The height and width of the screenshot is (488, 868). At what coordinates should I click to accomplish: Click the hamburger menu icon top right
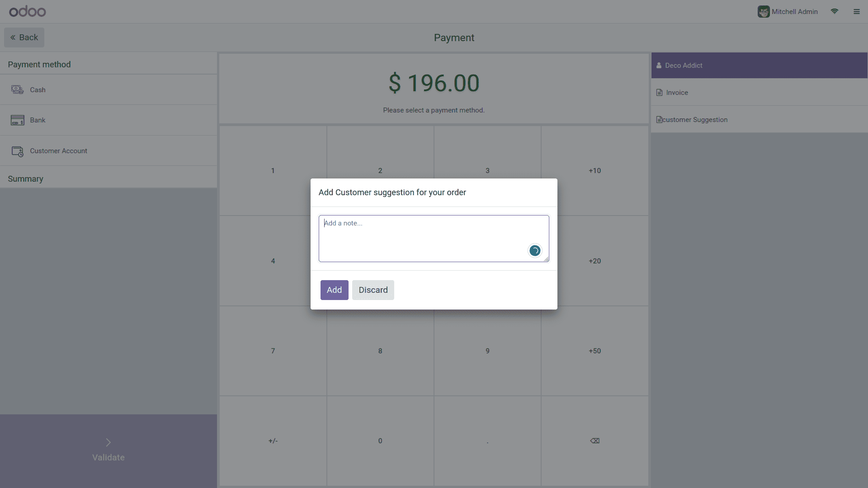[x=857, y=11]
